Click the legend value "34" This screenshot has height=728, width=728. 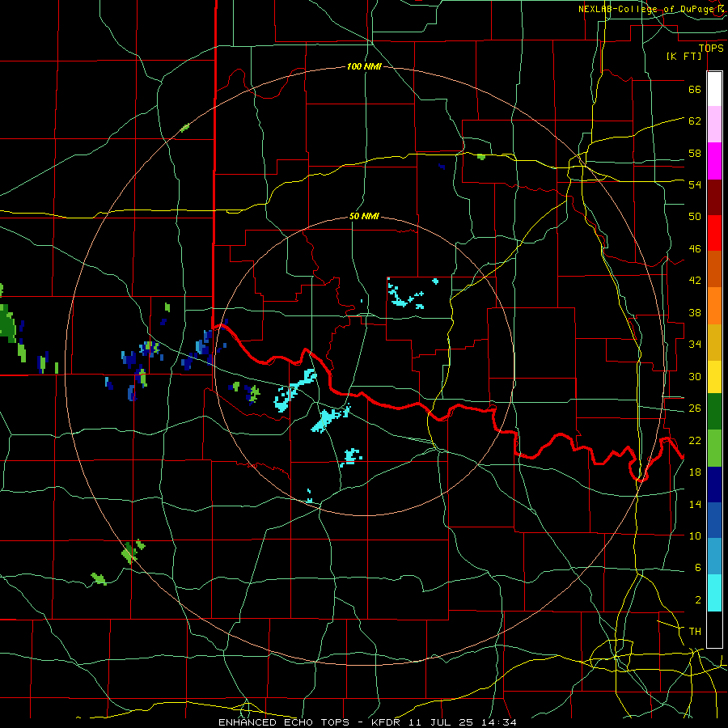click(x=695, y=344)
